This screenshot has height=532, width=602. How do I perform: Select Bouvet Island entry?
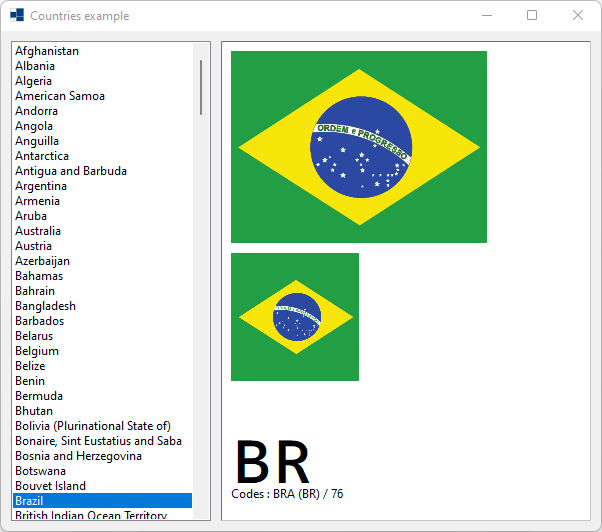tap(103, 485)
